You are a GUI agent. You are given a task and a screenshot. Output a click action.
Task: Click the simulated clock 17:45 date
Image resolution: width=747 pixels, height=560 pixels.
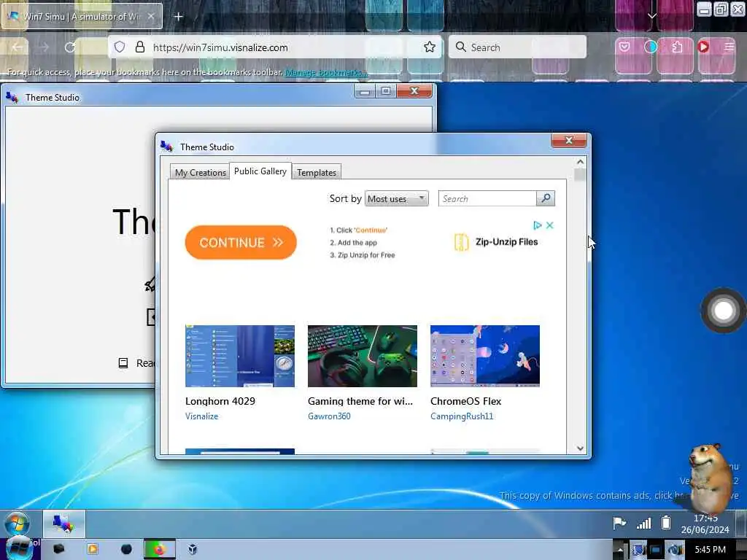705,524
